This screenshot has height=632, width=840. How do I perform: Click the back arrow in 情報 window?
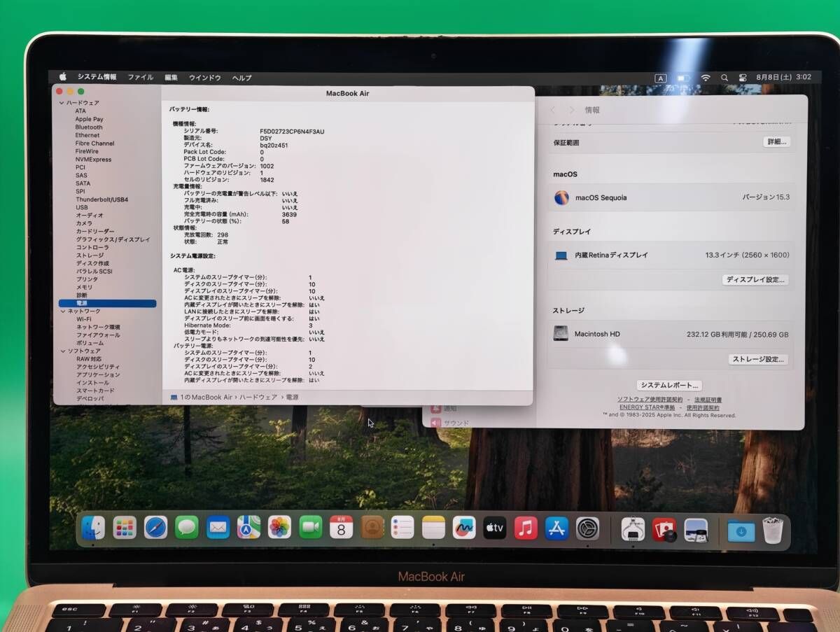[x=552, y=110]
